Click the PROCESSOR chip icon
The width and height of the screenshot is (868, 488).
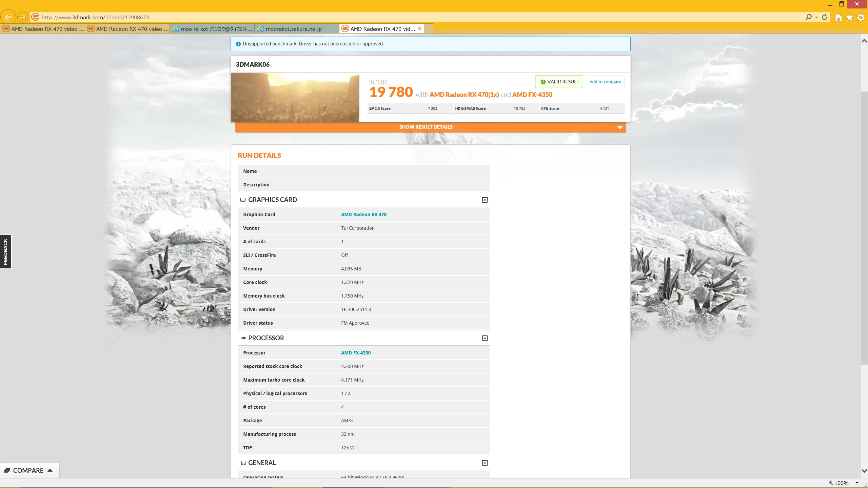(243, 338)
